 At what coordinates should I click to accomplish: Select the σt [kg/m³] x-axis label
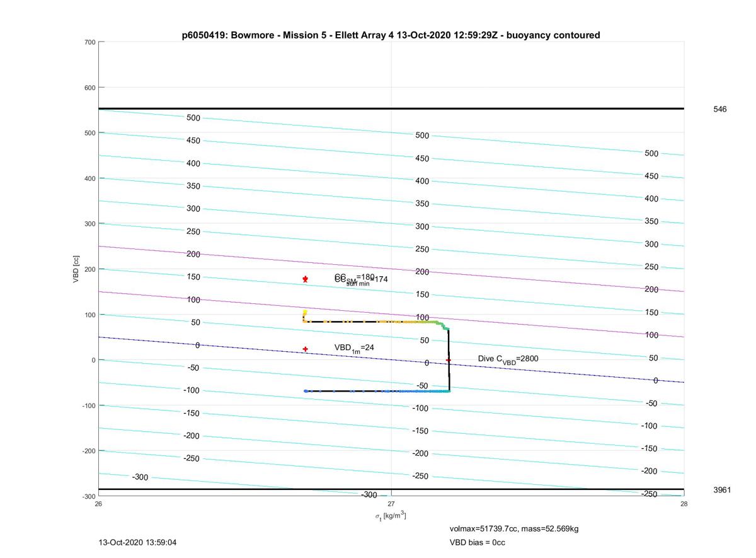tap(391, 516)
